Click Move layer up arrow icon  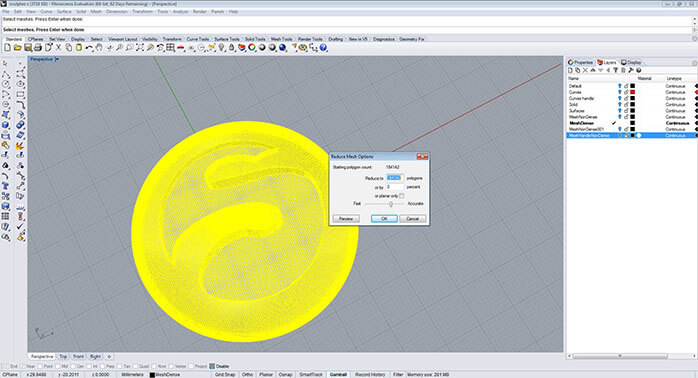click(x=593, y=70)
